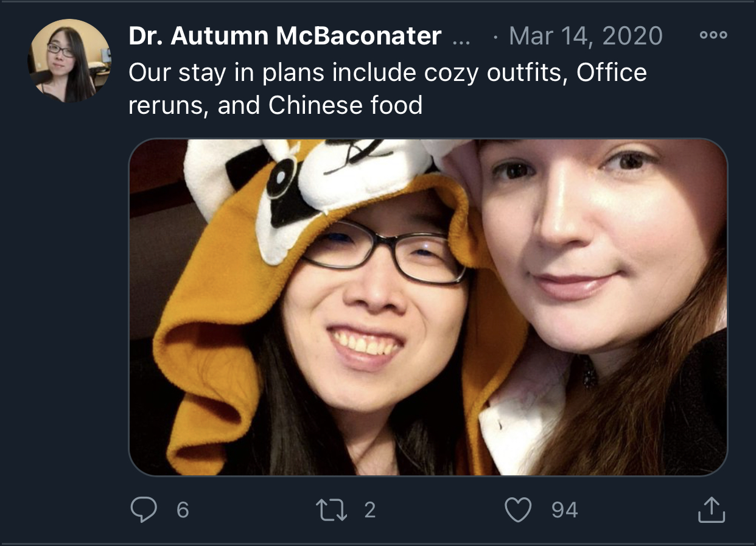Open the three-dot more options menu
The image size is (756, 546).
pos(713,36)
